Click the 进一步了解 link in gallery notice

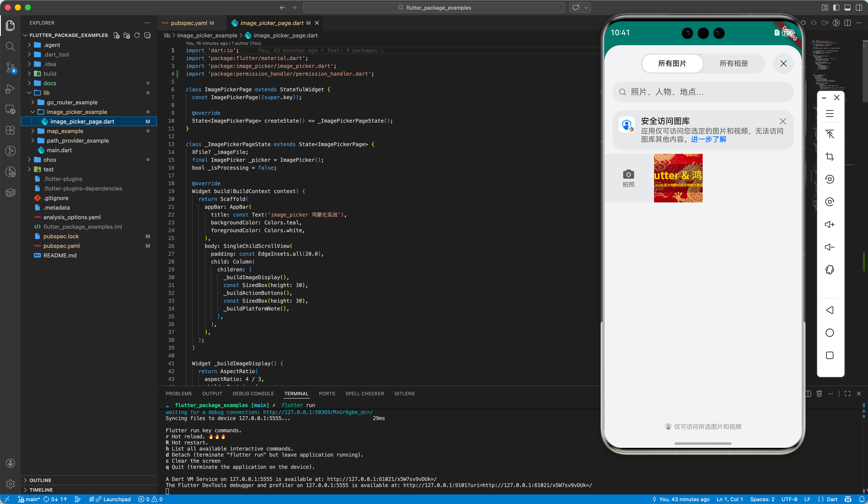pos(709,139)
